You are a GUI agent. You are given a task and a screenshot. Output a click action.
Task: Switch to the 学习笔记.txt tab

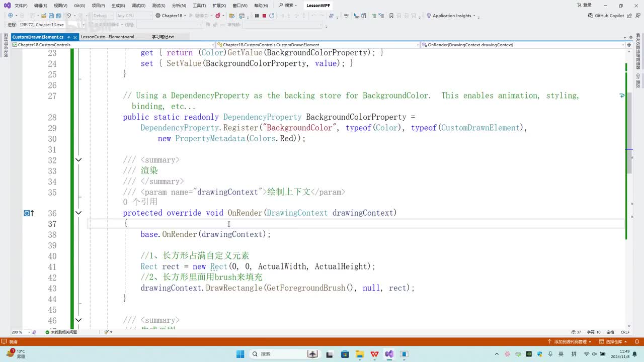click(x=163, y=37)
